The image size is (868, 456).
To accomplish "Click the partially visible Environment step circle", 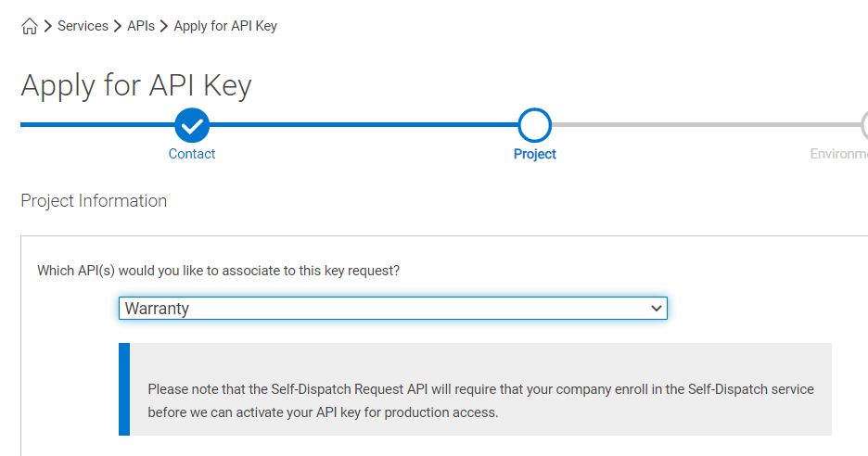I will click(x=864, y=125).
